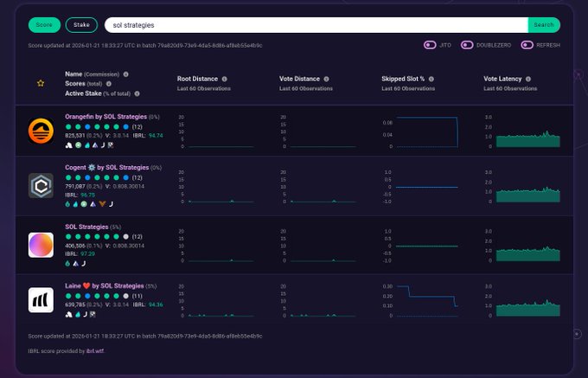
Task: Click the Cogent Skipped Slot % chart
Action: coord(420,186)
